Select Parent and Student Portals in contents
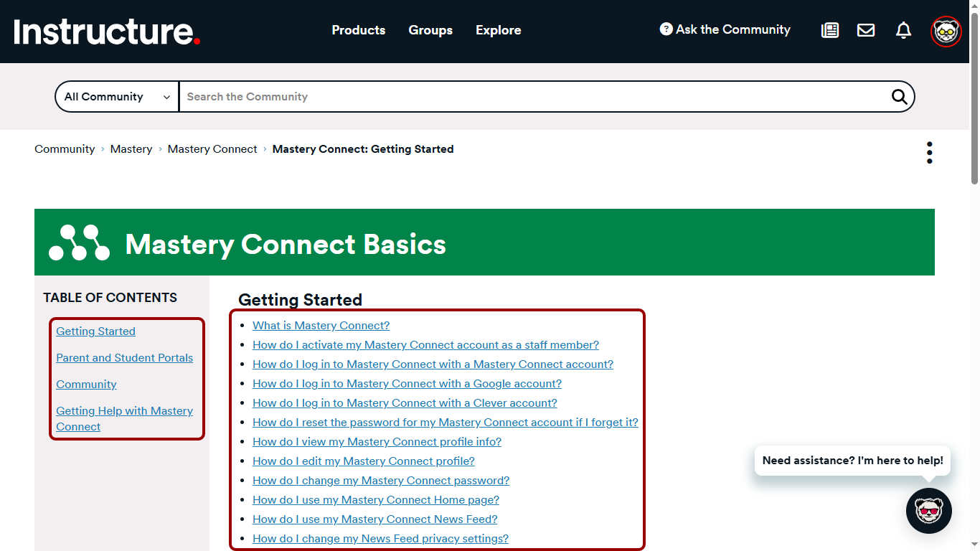The image size is (980, 551). point(124,357)
